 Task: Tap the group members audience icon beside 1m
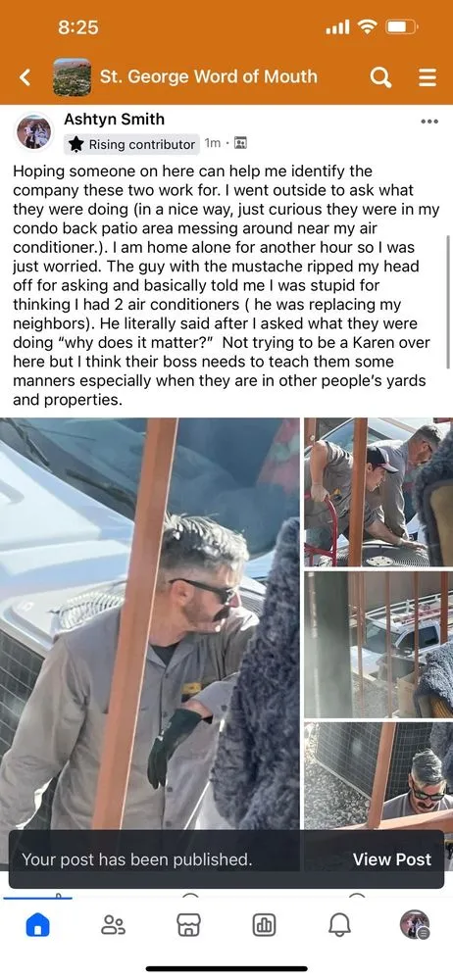click(239, 144)
